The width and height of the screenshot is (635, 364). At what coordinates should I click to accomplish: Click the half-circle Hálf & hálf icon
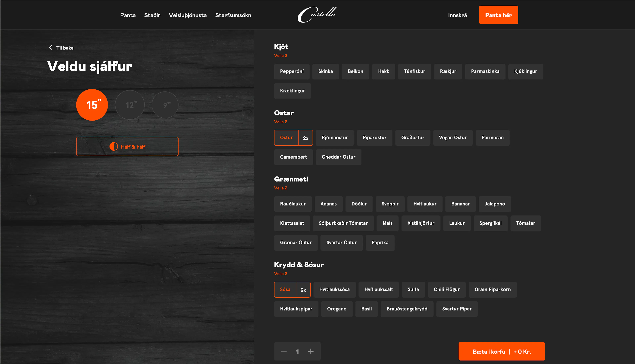click(114, 146)
